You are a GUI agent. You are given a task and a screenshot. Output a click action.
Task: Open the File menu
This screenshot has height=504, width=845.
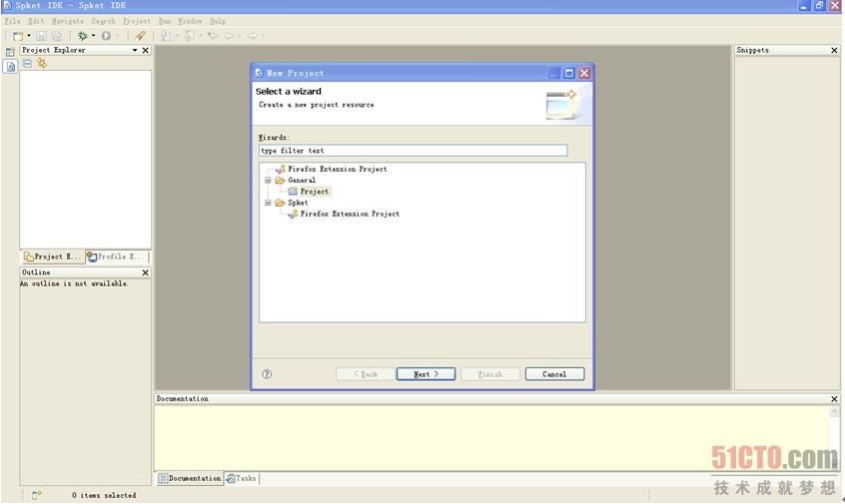pyautogui.click(x=12, y=21)
